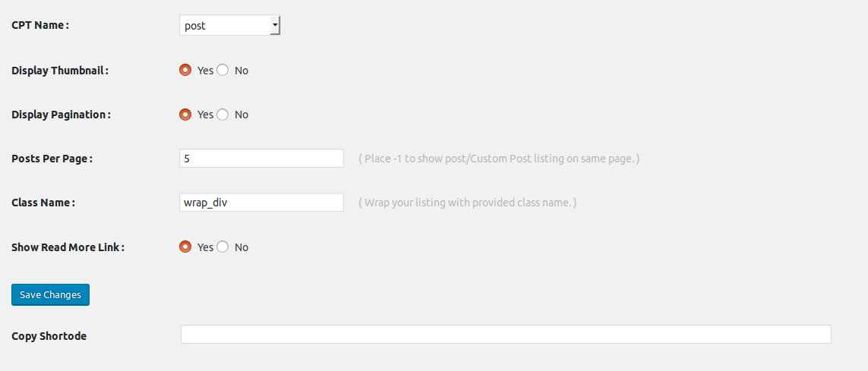Click the Copy Shortode text box
The image size is (868, 371).
click(506, 335)
